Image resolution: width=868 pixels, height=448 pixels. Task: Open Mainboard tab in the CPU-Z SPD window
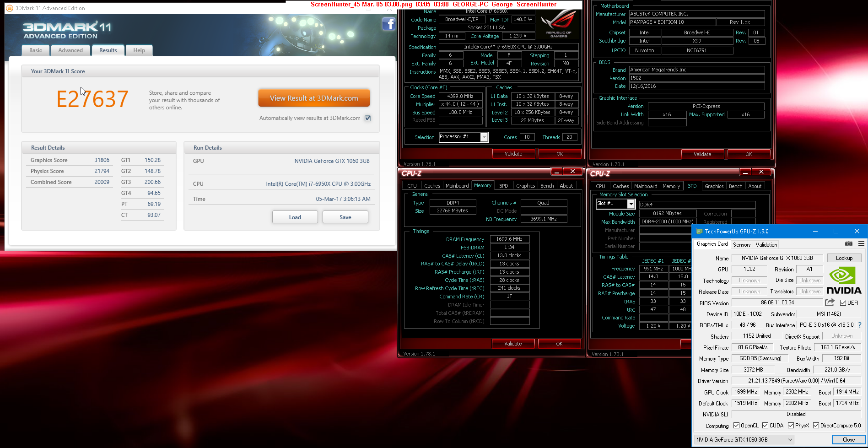coord(646,186)
